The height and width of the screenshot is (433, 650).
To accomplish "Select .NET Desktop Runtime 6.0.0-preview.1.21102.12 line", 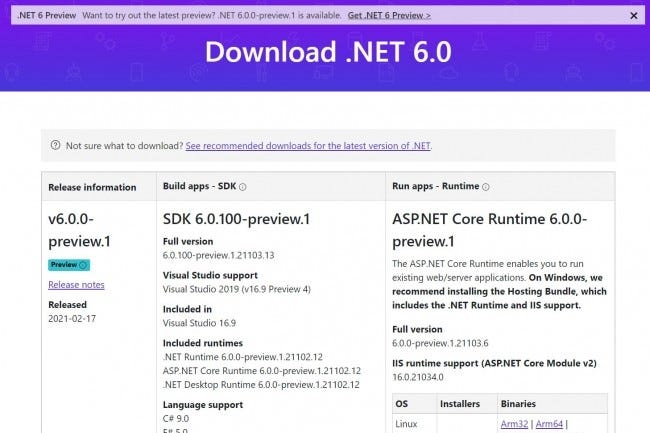I will [x=261, y=385].
